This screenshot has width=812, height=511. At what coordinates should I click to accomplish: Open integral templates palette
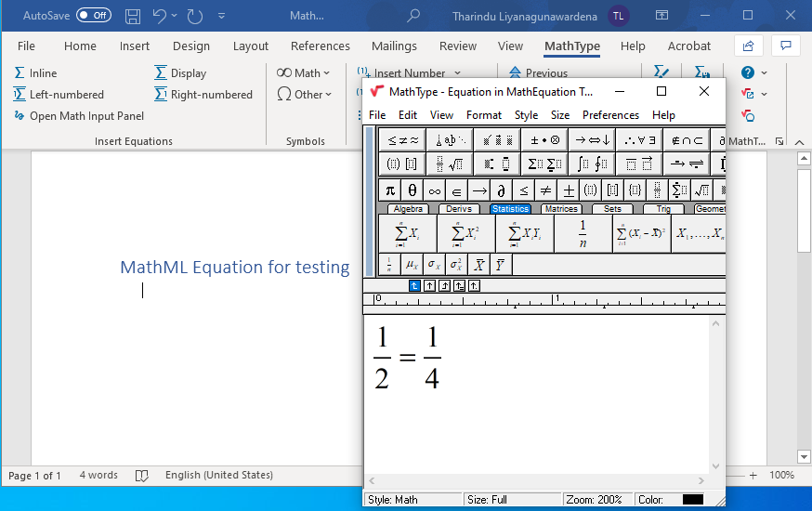[x=592, y=164]
